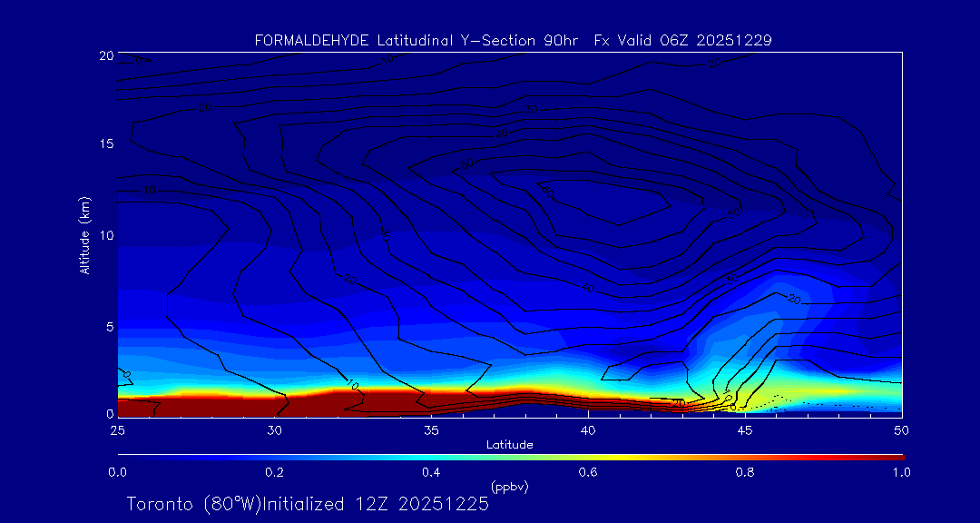Click the colorbar label 0.2

pyautogui.click(x=274, y=472)
